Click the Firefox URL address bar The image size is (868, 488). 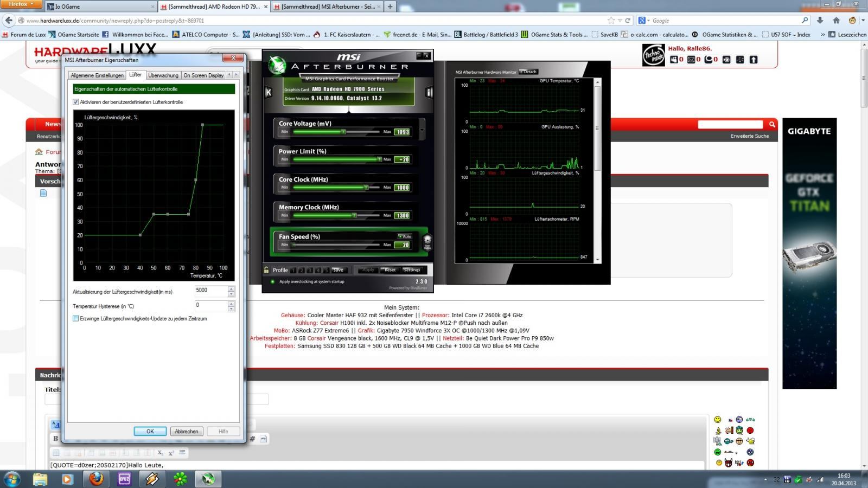[315, 21]
